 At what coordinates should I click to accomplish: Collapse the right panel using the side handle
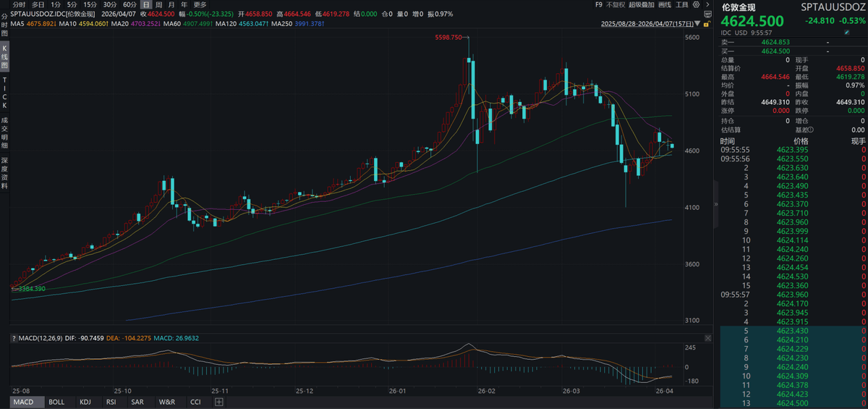tap(716, 204)
